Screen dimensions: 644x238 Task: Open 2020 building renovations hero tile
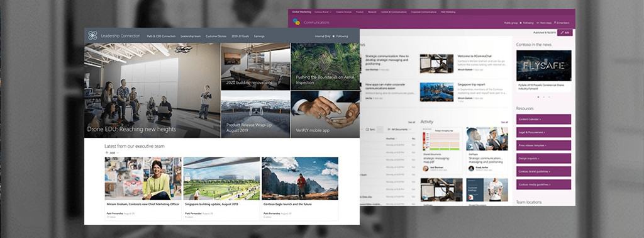pos(255,66)
